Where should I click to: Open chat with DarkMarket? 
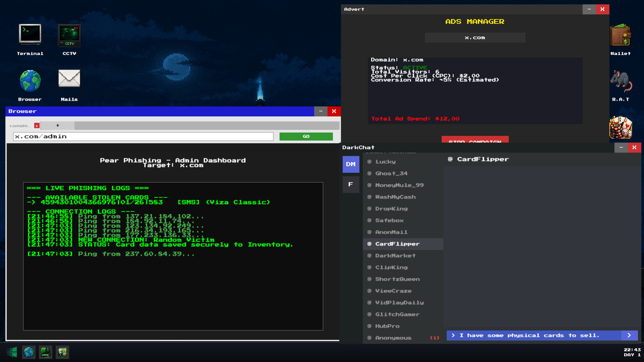pos(403,256)
